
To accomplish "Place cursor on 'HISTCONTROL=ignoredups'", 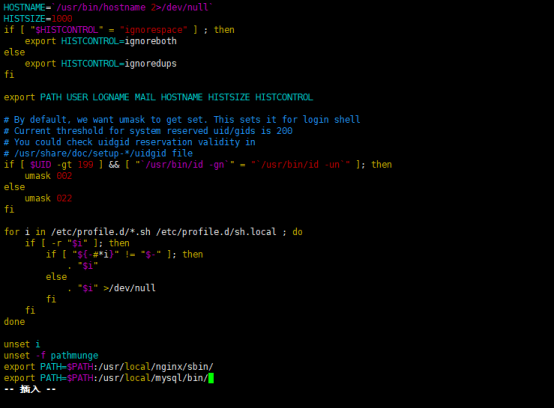I will pos(119,64).
